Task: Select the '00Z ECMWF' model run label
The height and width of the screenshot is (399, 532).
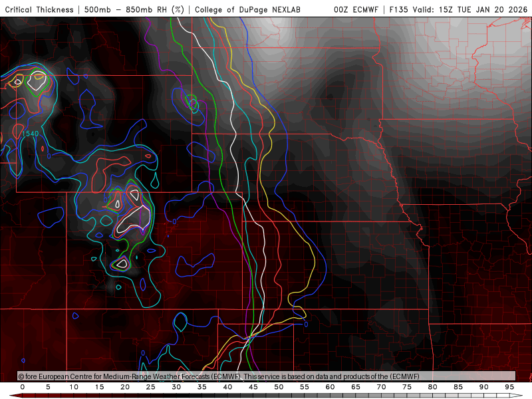Action: [356, 9]
